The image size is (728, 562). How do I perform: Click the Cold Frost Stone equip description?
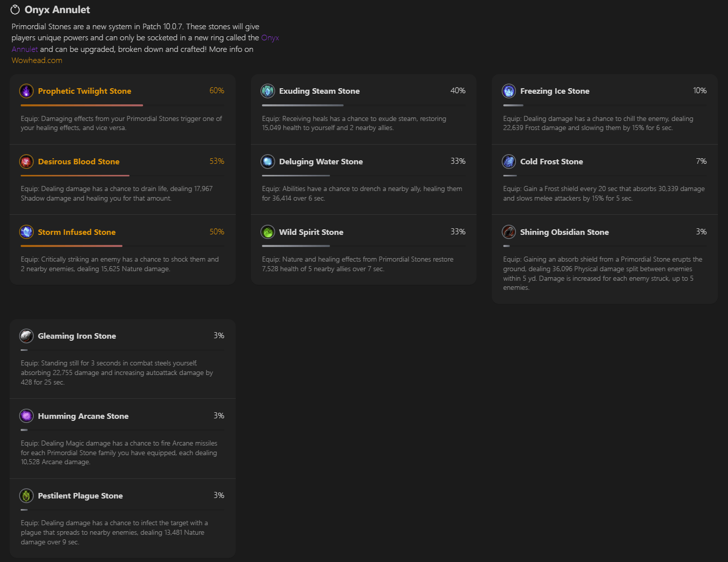[x=604, y=194]
